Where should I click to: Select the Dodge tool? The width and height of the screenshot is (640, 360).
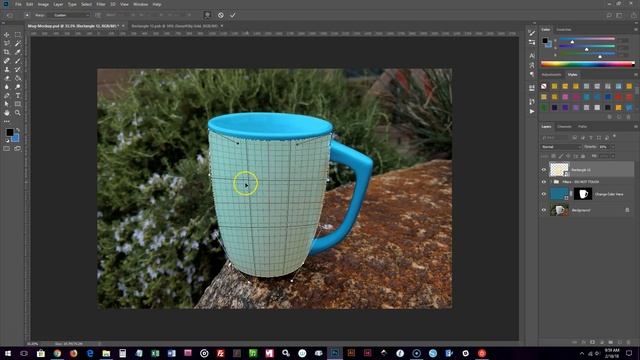pyautogui.click(x=18, y=87)
